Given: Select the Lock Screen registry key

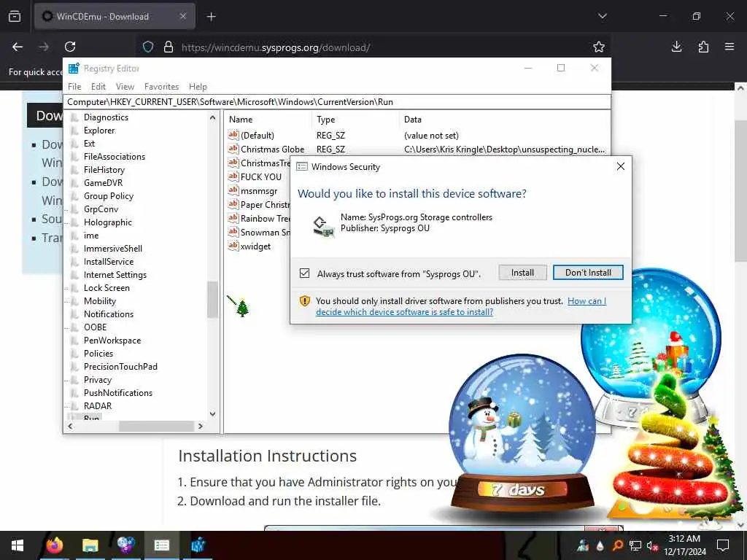Looking at the screenshot, I should click(x=107, y=287).
